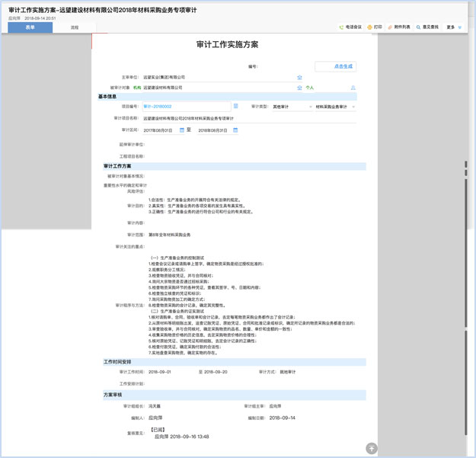Click the document icon beside 项目编号
476x458 pixels.
pos(235,106)
